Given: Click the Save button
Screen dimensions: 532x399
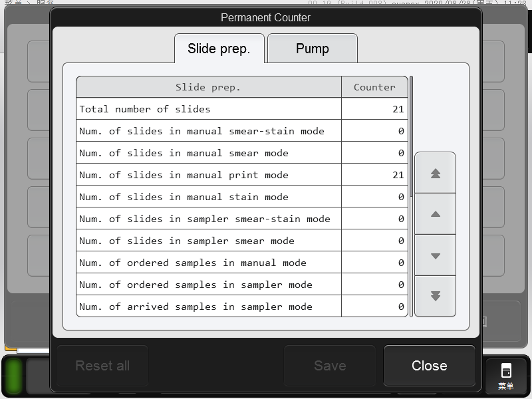Looking at the screenshot, I should point(330,366).
